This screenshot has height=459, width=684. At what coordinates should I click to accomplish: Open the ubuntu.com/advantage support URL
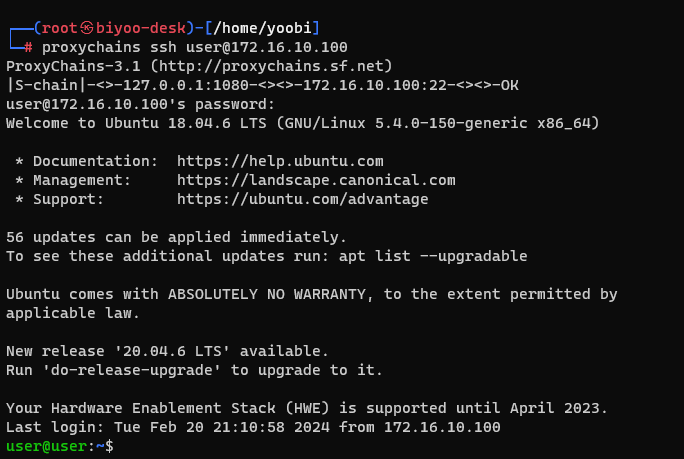click(x=302, y=199)
